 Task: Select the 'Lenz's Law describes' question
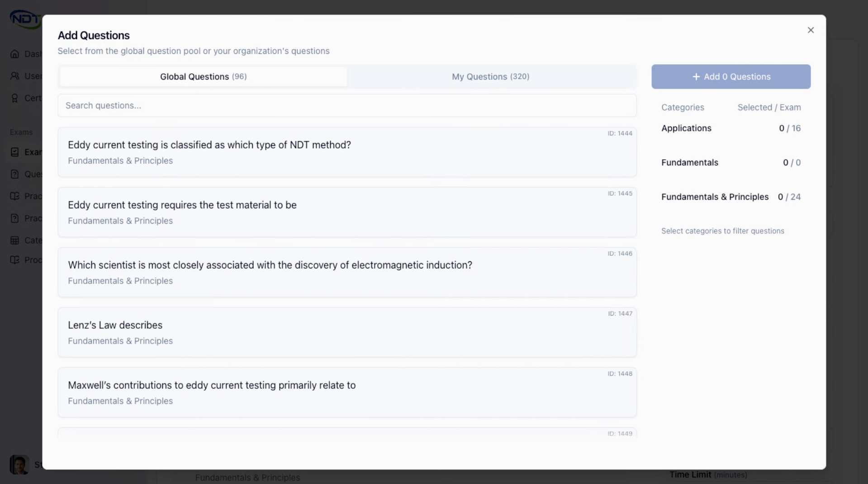347,332
